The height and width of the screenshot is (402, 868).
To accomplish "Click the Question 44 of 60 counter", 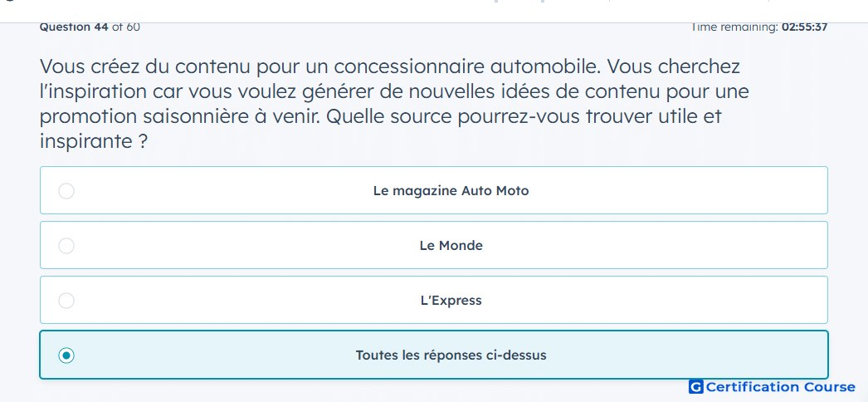I will [90, 27].
